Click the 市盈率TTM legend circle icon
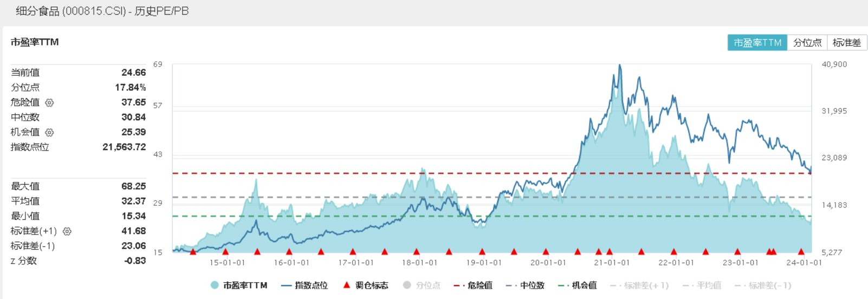Image resolution: width=868 pixels, height=299 pixels. point(215,285)
